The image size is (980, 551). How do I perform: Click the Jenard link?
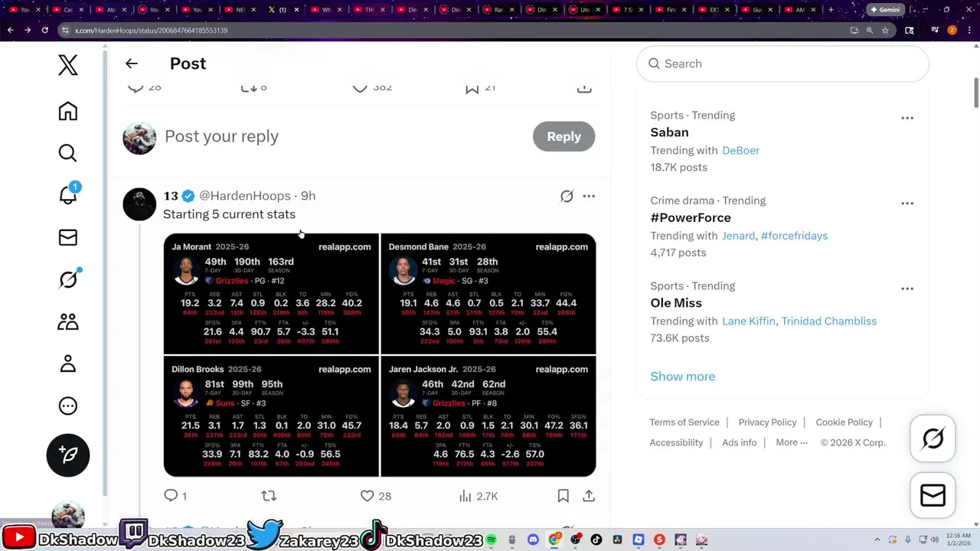pos(738,236)
